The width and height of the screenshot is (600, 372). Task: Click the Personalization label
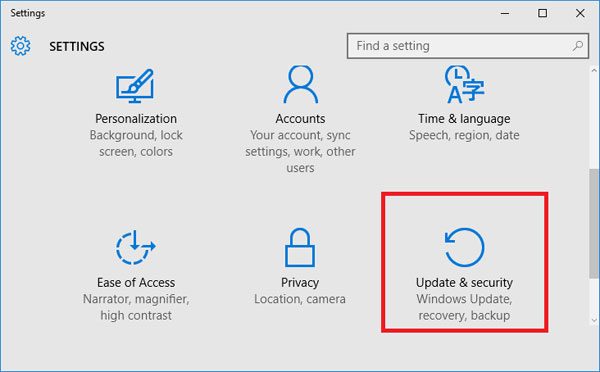tap(136, 119)
